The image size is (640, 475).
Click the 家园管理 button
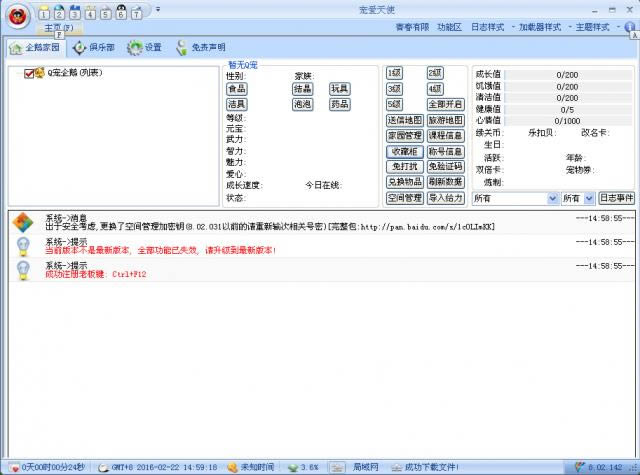[404, 136]
